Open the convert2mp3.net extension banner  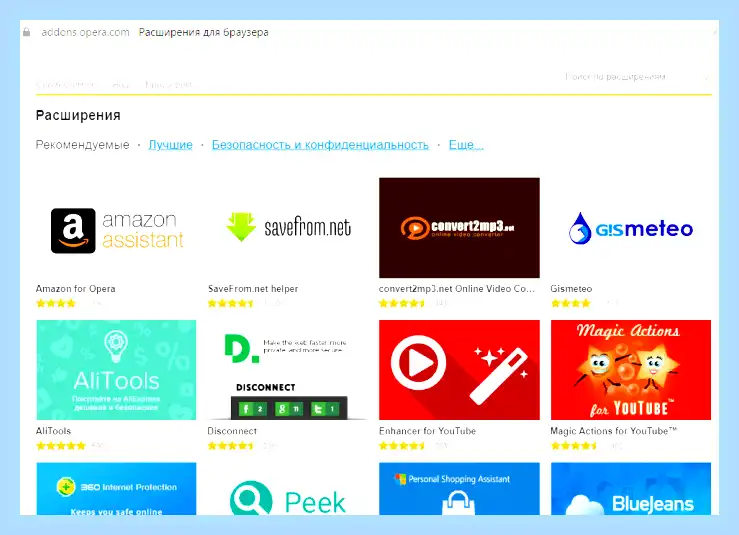click(459, 228)
